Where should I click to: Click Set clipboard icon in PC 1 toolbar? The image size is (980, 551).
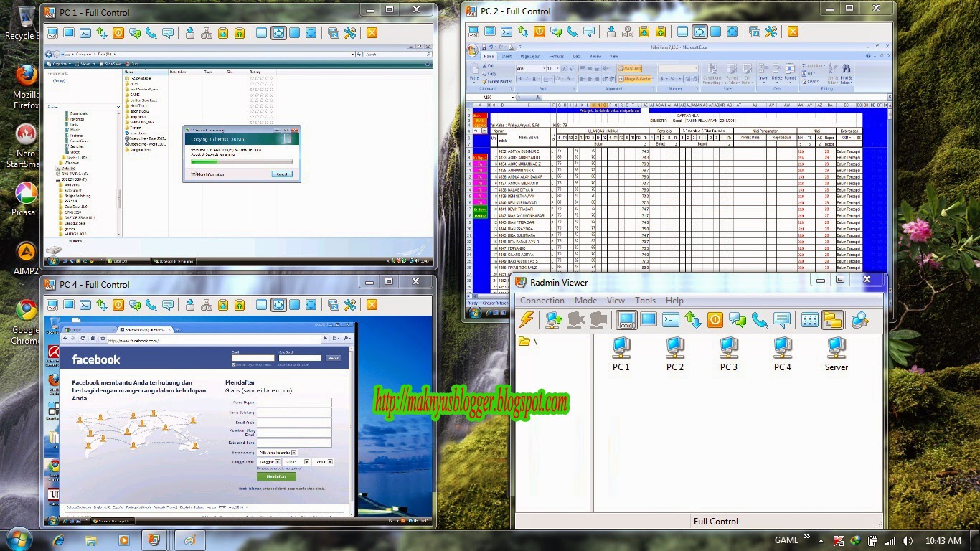coord(240,33)
